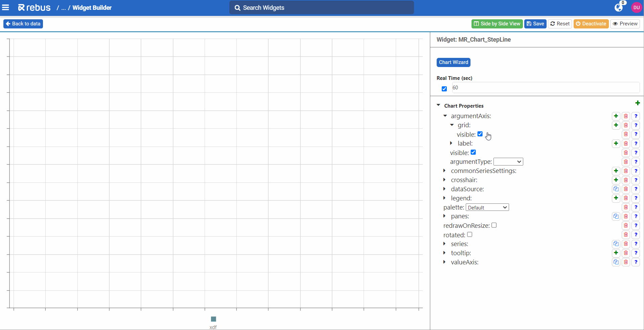Image resolution: width=644 pixels, height=330 pixels.
Task: Expand the commonSeriesSettings node
Action: [x=445, y=171]
